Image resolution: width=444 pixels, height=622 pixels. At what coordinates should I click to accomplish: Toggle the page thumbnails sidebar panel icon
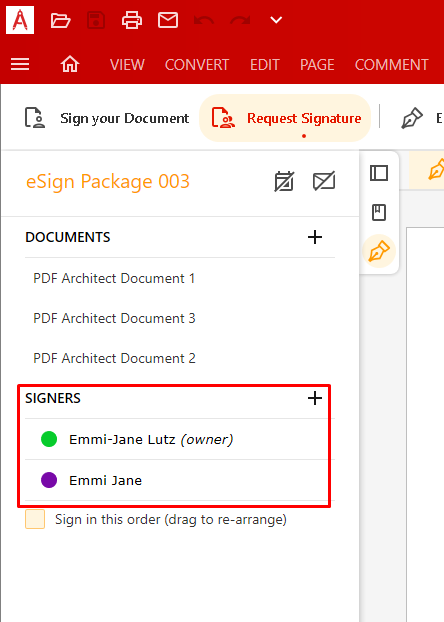click(379, 173)
